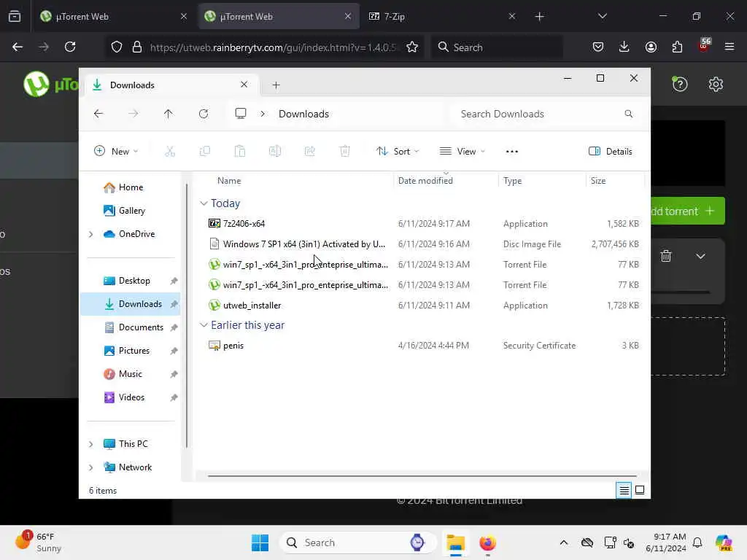747x560 pixels.
Task: Collapse the Today group
Action: click(204, 203)
